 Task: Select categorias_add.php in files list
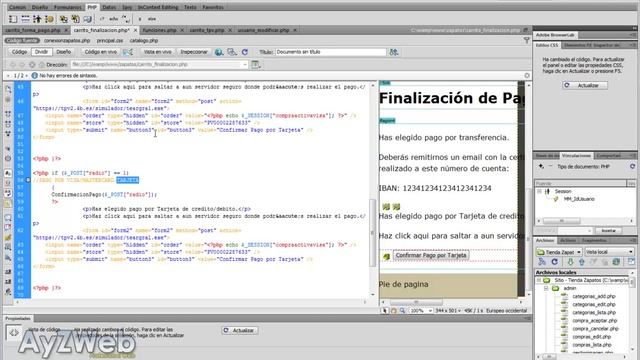tap(593, 296)
